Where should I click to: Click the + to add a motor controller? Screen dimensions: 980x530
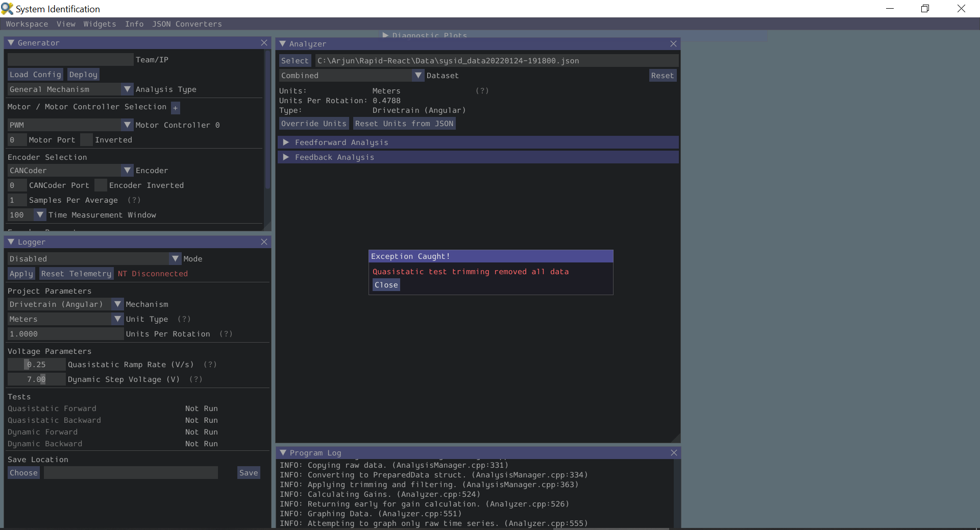click(175, 108)
